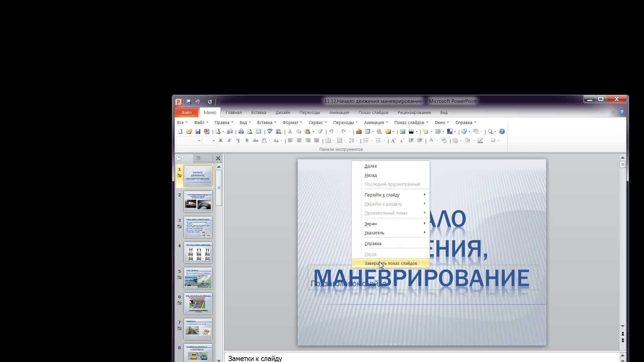The image size is (644, 362).
Task: Click Далее in the context menu
Action: tap(371, 166)
